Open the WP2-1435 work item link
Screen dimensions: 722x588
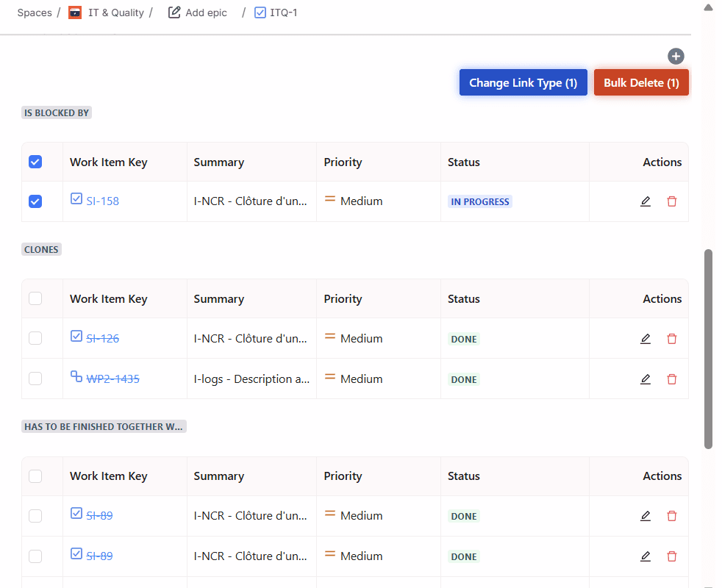point(112,379)
